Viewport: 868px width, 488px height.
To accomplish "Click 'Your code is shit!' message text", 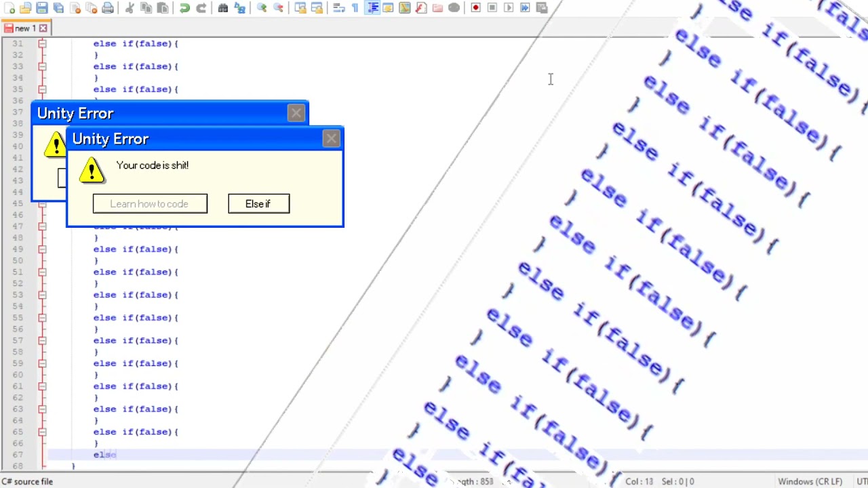I will point(153,165).
